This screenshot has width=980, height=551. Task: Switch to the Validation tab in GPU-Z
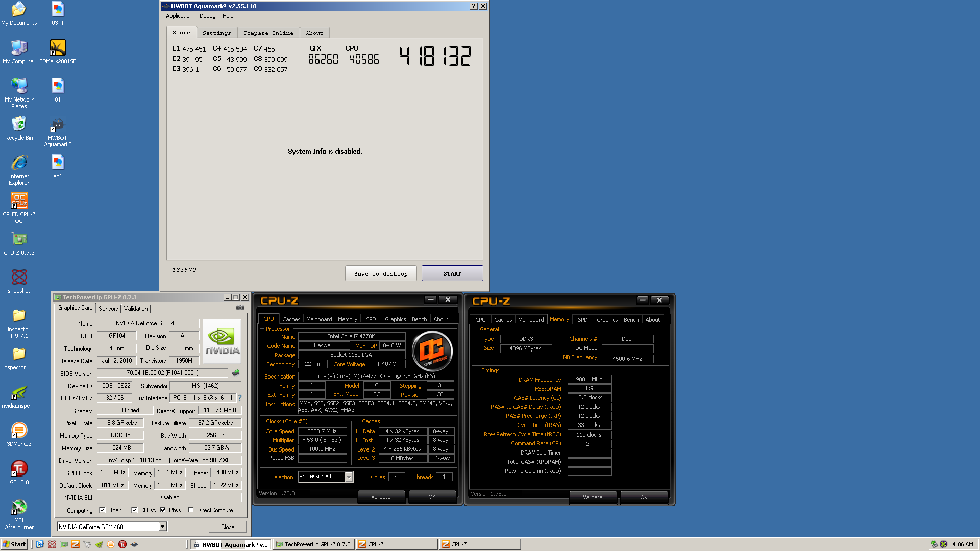coord(136,308)
